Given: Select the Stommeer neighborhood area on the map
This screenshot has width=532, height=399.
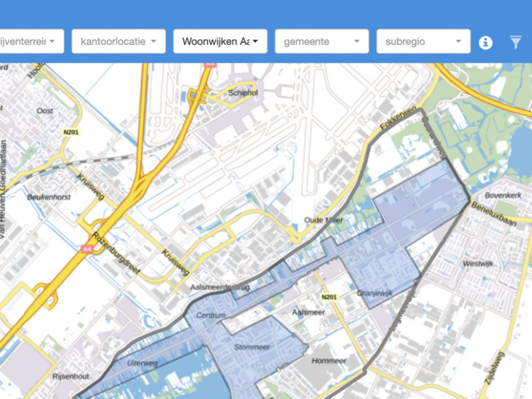Looking at the screenshot, I should (x=252, y=347).
